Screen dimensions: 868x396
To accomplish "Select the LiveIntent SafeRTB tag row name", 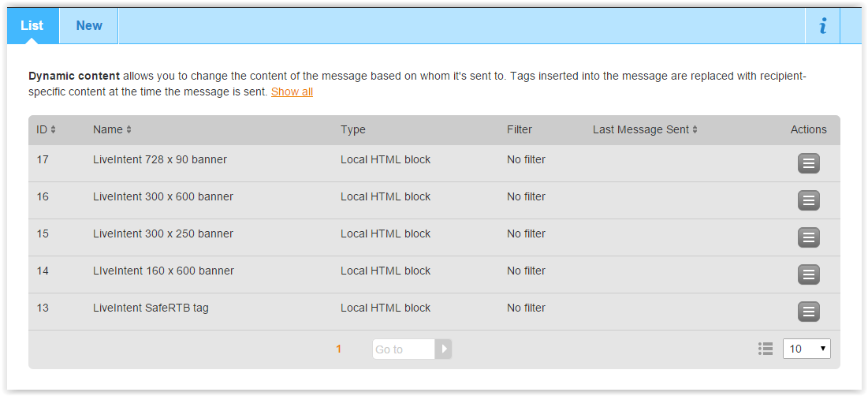I will [x=151, y=308].
